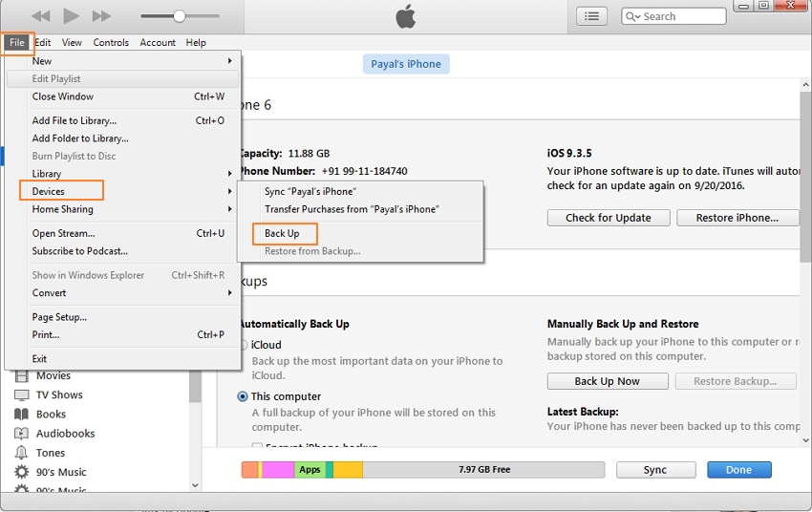Click the Sync button
This screenshot has height=512, width=812.
coord(655,470)
